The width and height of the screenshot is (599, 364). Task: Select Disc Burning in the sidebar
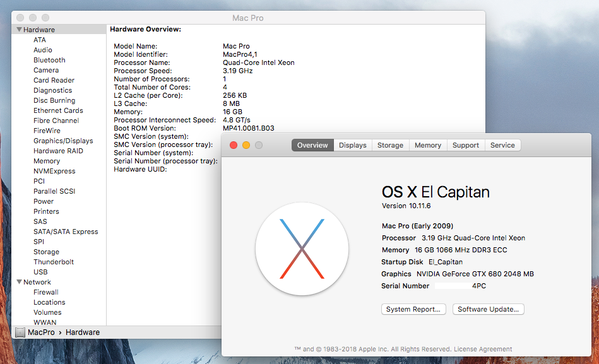pos(54,100)
